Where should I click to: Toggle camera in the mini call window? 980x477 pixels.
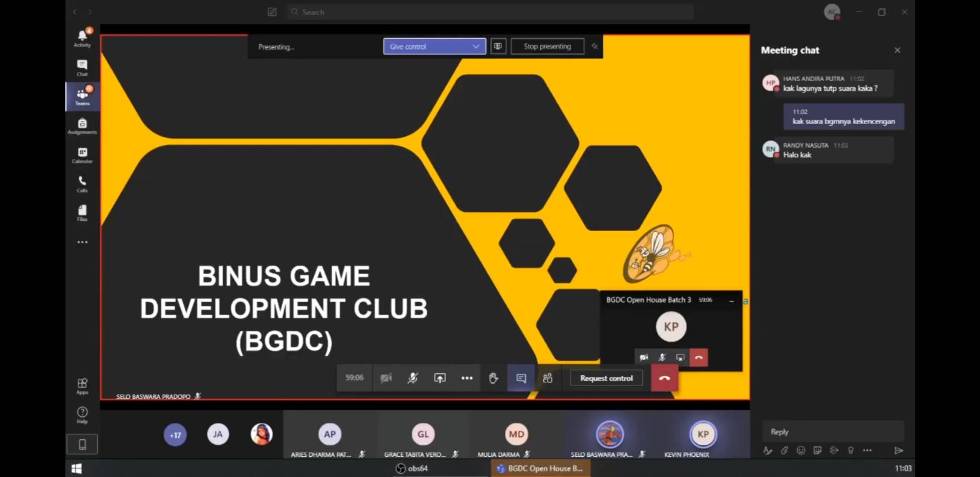(x=644, y=357)
